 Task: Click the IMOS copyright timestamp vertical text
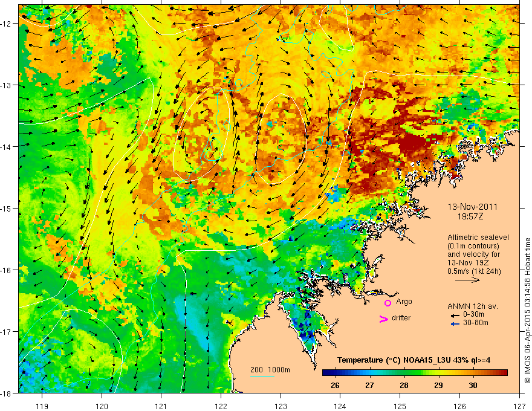527,311
